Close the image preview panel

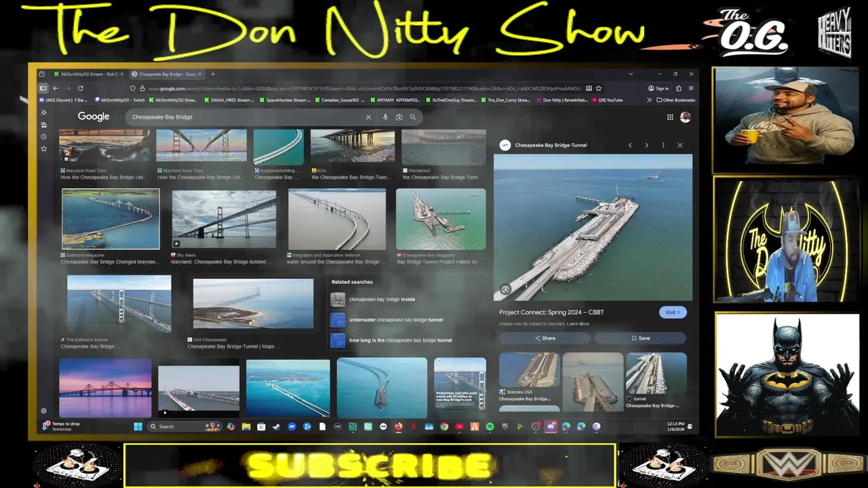coord(679,145)
